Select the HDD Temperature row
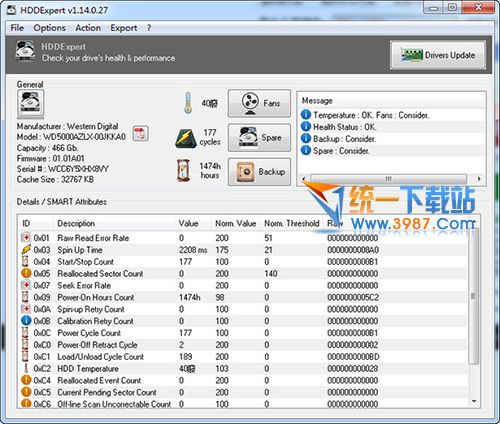This screenshot has height=424, width=500. coord(243,368)
